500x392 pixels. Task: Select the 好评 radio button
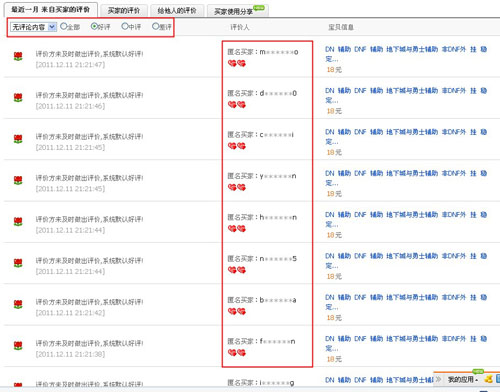[x=94, y=26]
